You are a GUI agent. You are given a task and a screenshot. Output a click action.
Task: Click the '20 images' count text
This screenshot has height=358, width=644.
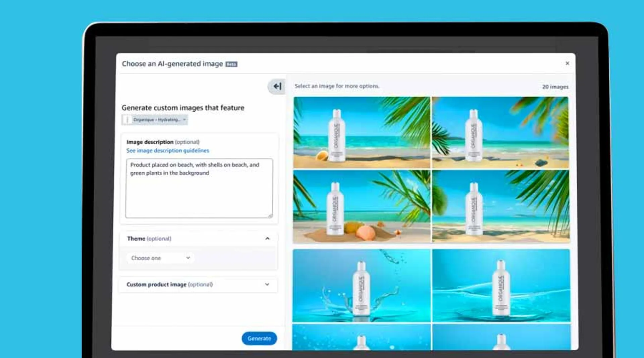click(555, 87)
